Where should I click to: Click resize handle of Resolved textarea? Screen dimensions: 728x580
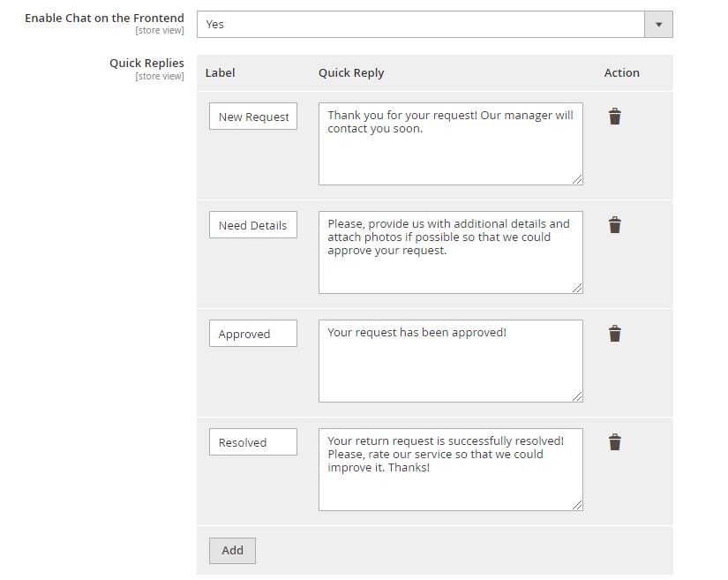click(577, 505)
